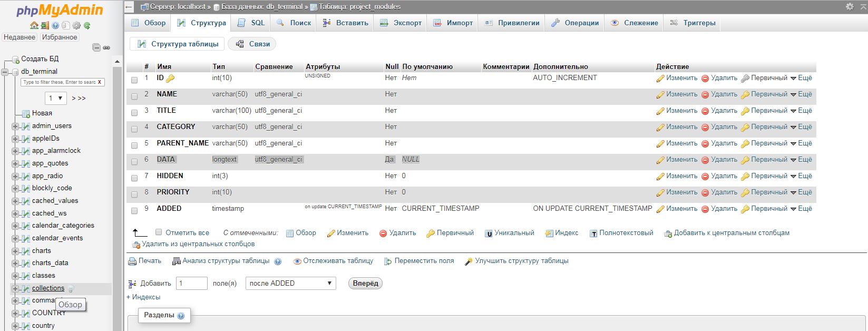
Task: Click the sidebar scrollbar up arrow
Action: (x=118, y=62)
